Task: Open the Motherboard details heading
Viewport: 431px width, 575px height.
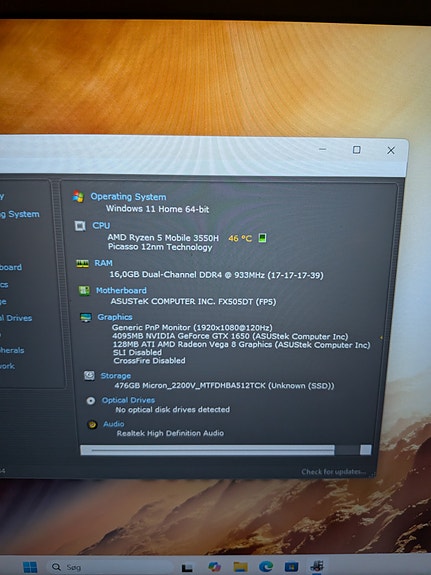Action: (121, 290)
